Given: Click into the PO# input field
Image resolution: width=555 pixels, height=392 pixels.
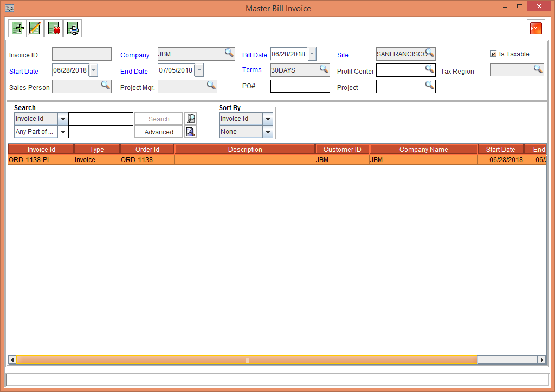Looking at the screenshot, I should (x=300, y=86).
